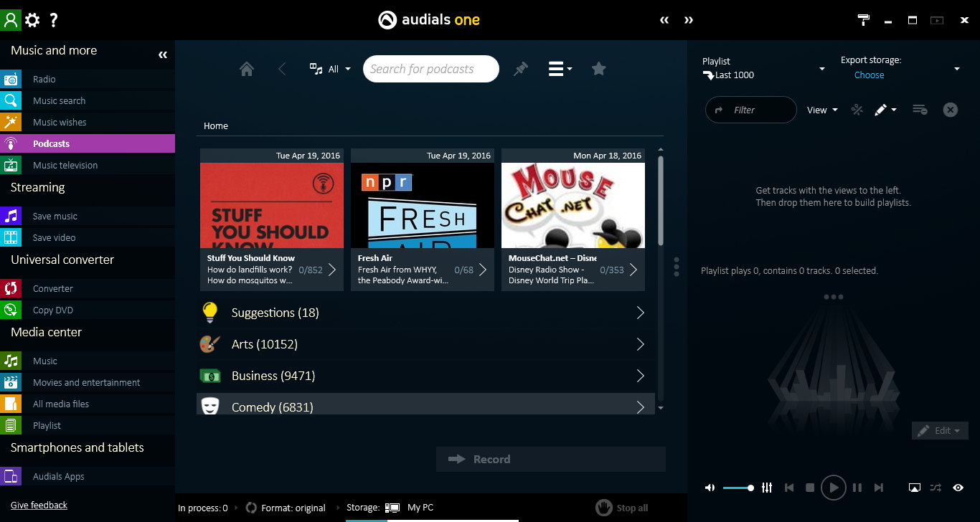The image size is (980, 522).
Task: Open settings with the gear icon
Action: (x=32, y=20)
